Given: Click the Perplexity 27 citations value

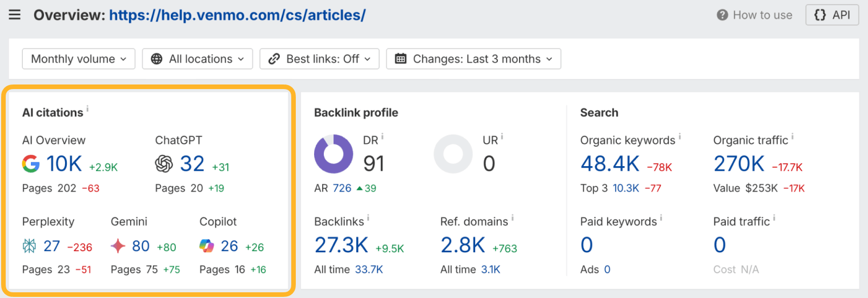Looking at the screenshot, I should (x=51, y=246).
